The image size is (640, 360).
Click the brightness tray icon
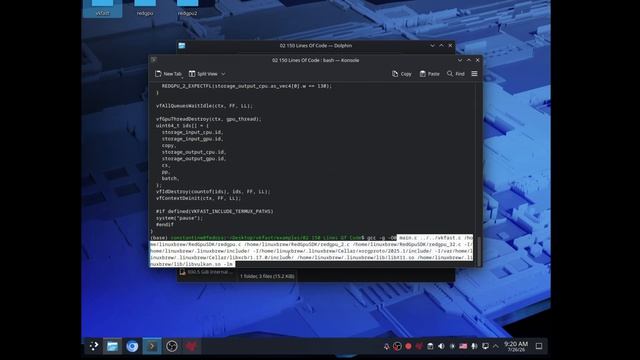pyautogui.click(x=452, y=346)
